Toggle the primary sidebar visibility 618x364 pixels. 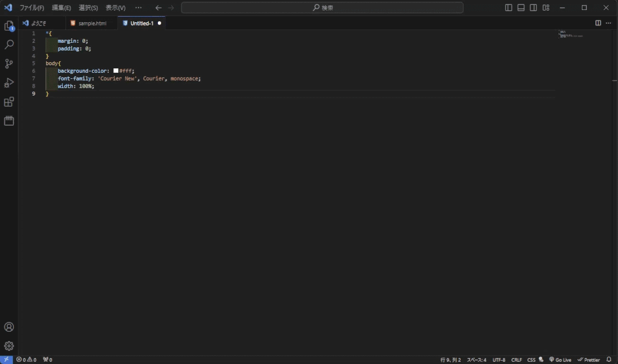coord(509,8)
